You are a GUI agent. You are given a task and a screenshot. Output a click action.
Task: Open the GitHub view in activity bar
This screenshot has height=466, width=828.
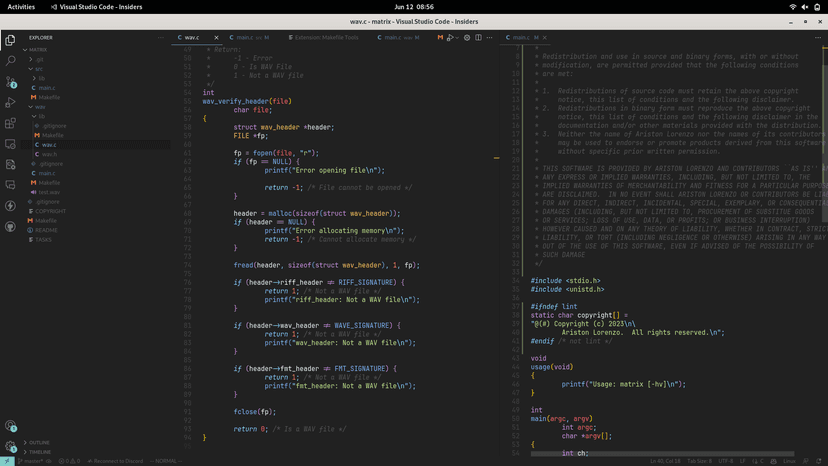(x=10, y=227)
